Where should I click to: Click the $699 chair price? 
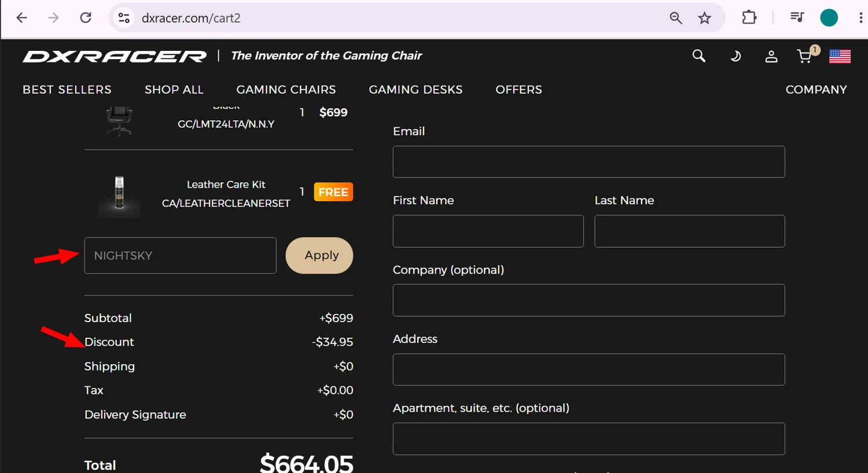click(x=333, y=112)
